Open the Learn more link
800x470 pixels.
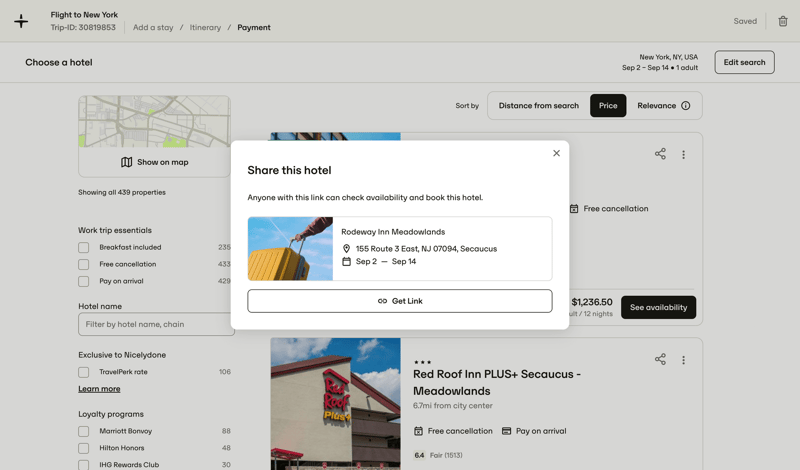[99, 389]
